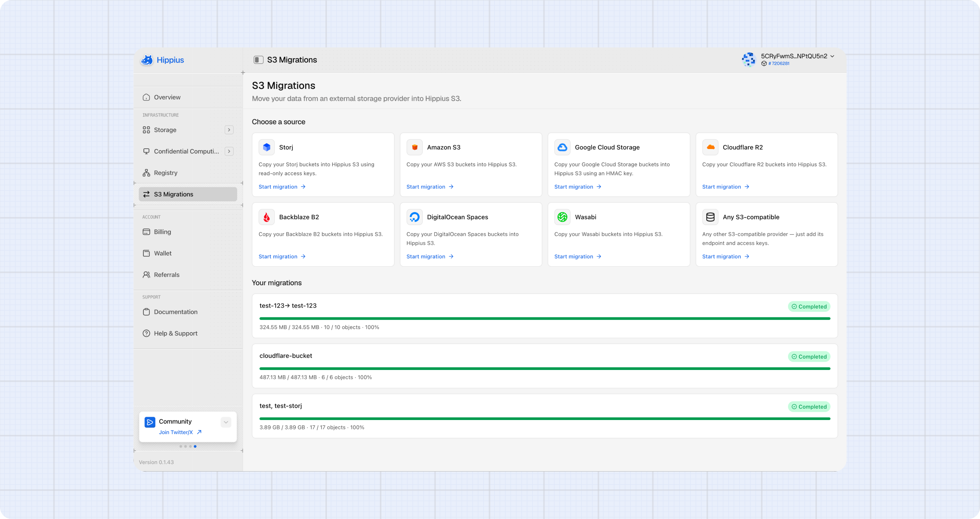Click the Google Cloud Storage logo
Viewport: 980px width, 519px height.
[562, 147]
